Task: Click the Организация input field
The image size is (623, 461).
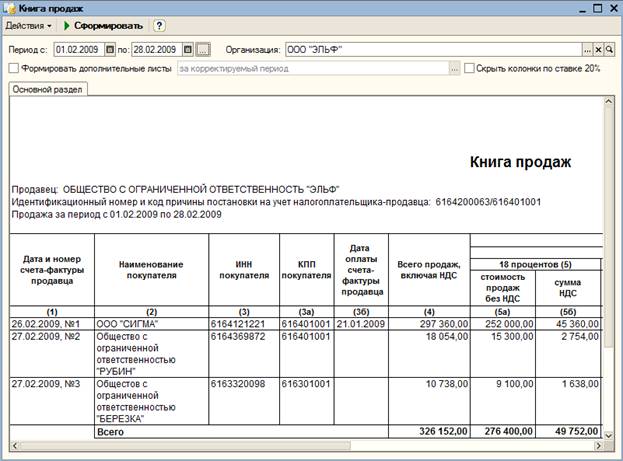Action: pyautogui.click(x=430, y=49)
